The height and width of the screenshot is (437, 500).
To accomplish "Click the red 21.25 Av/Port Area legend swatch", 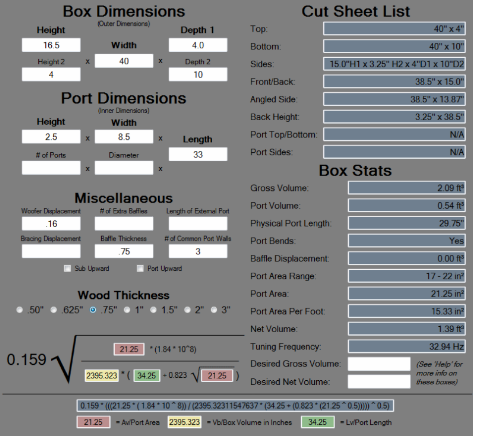I will point(93,422).
